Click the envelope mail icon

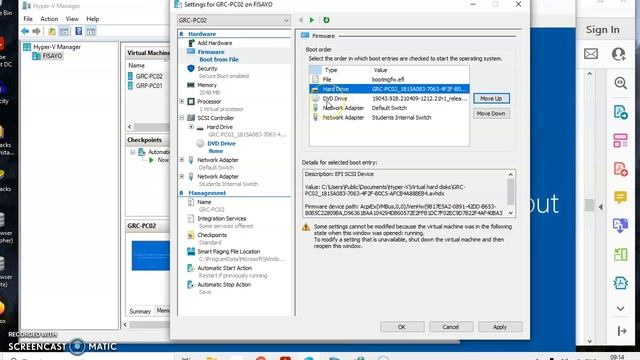point(591,54)
